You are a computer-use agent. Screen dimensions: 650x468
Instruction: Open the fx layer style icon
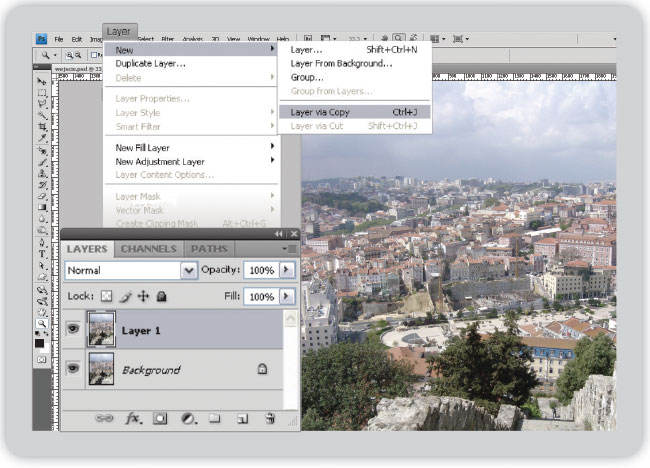[x=132, y=418]
